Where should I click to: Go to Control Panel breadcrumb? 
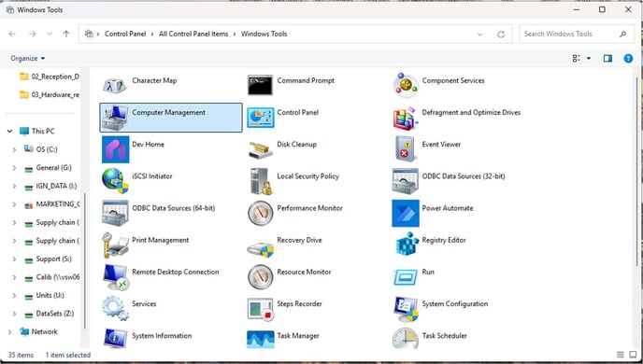click(x=125, y=34)
